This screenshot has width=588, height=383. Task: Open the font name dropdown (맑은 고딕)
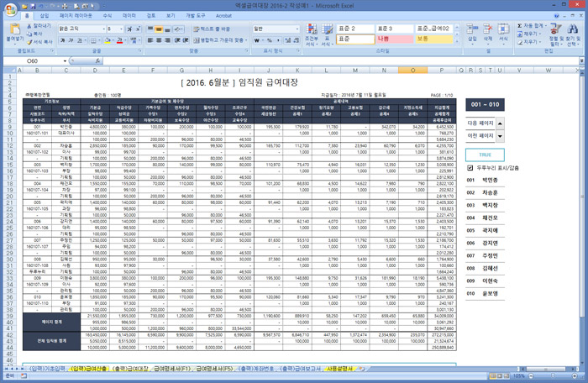[x=103, y=29]
